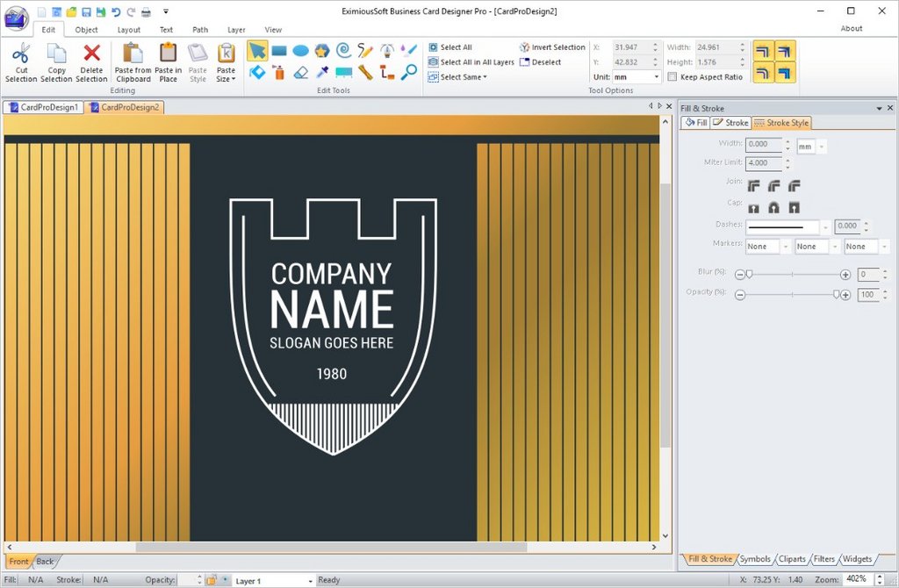Viewport: 899px width, 588px height.
Task: Pick the ellipse drawing tool
Action: [x=300, y=50]
